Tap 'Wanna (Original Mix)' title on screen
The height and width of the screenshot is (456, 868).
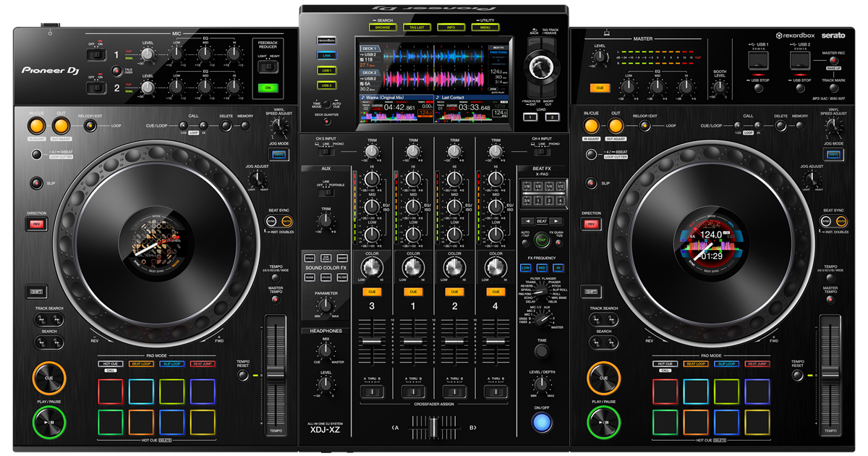click(386, 96)
